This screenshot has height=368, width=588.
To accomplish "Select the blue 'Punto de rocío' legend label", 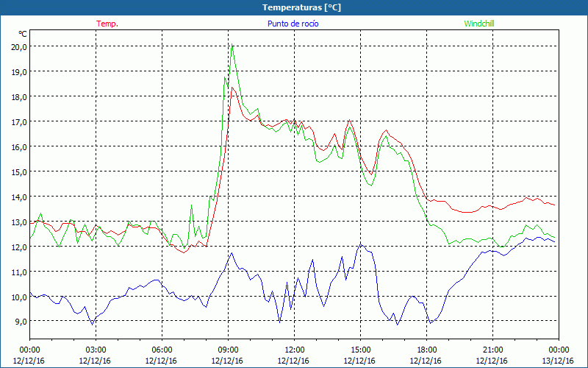I will pyautogui.click(x=293, y=24).
